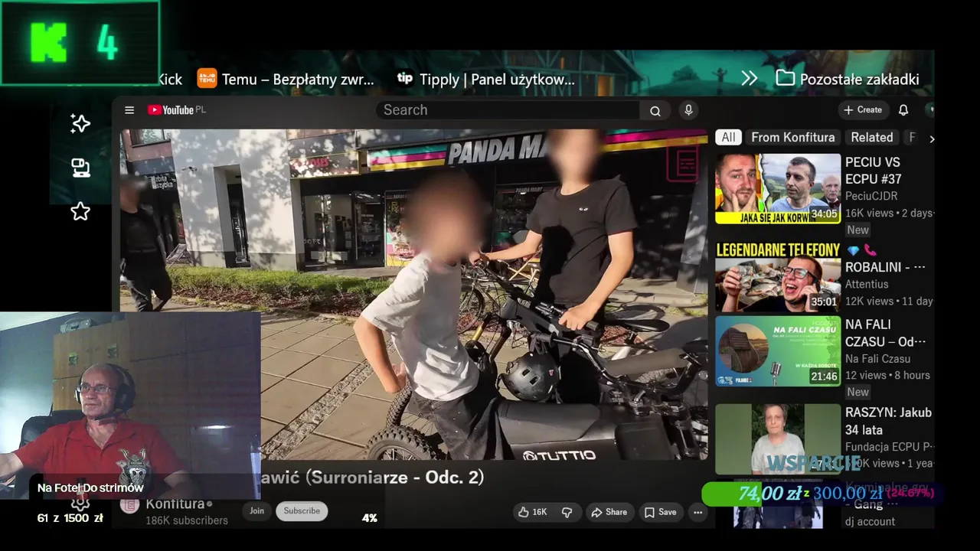Viewport: 980px width, 551px height.
Task: Show more filter chips with right arrow
Action: coord(932,139)
